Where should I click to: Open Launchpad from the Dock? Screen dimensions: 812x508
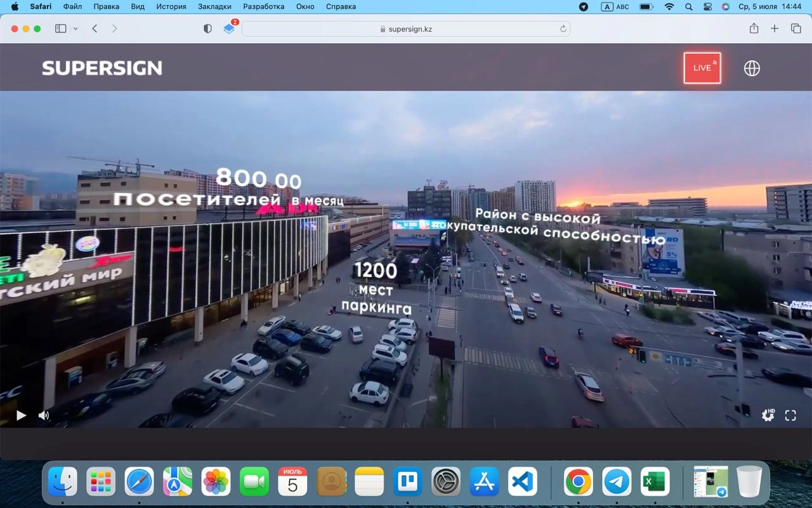click(x=101, y=482)
